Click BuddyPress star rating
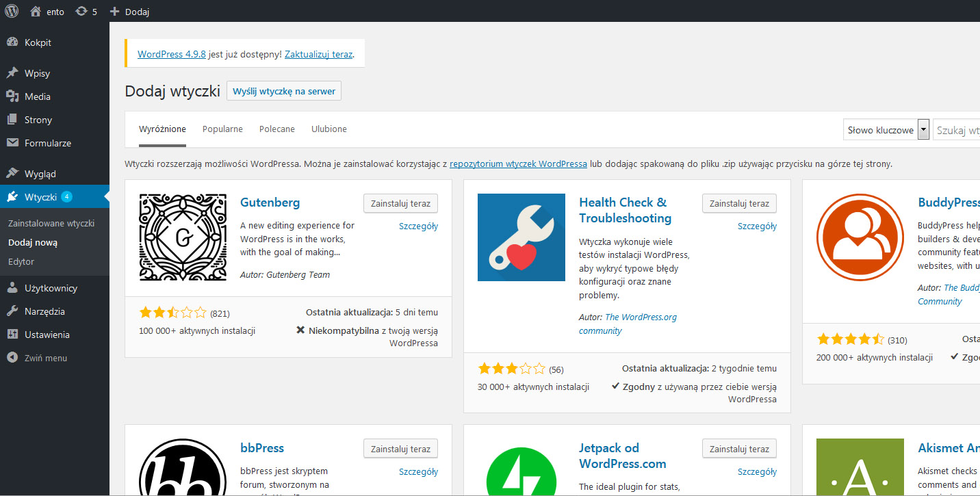The height and width of the screenshot is (496, 980). [x=850, y=339]
